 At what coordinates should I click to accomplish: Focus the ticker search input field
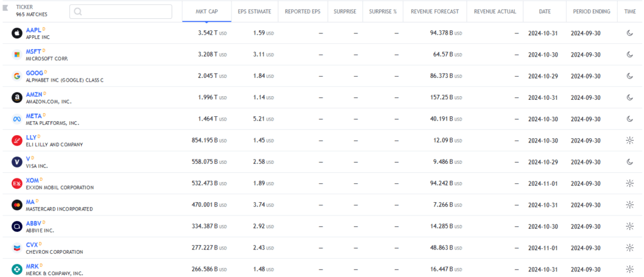click(x=121, y=11)
